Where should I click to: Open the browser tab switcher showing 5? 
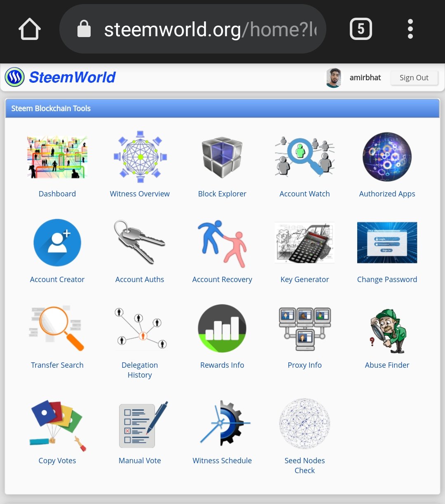(x=361, y=29)
